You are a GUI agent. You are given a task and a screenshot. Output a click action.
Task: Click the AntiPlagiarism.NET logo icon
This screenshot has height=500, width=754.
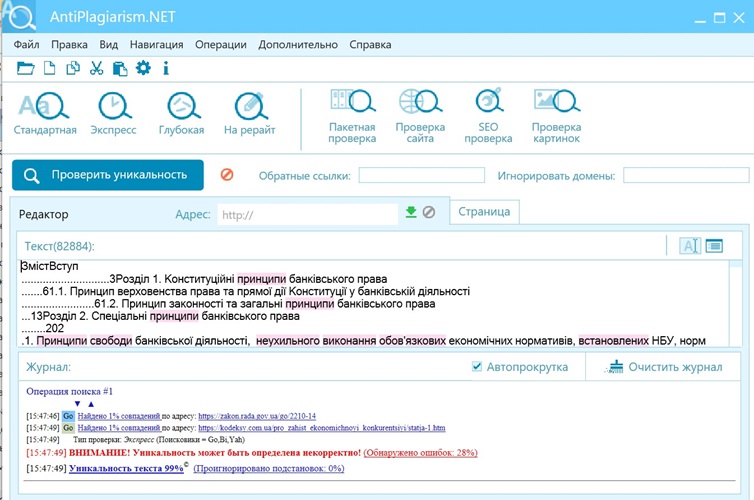coord(19,16)
